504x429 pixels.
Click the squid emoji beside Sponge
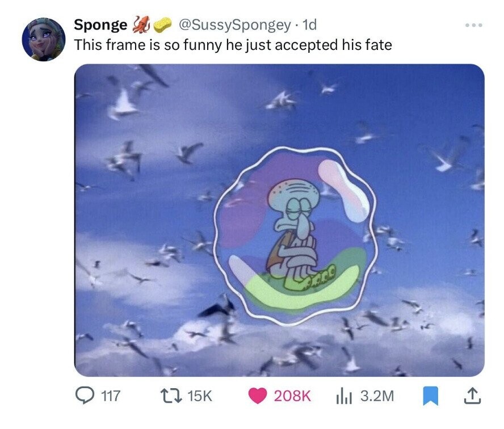(140, 25)
